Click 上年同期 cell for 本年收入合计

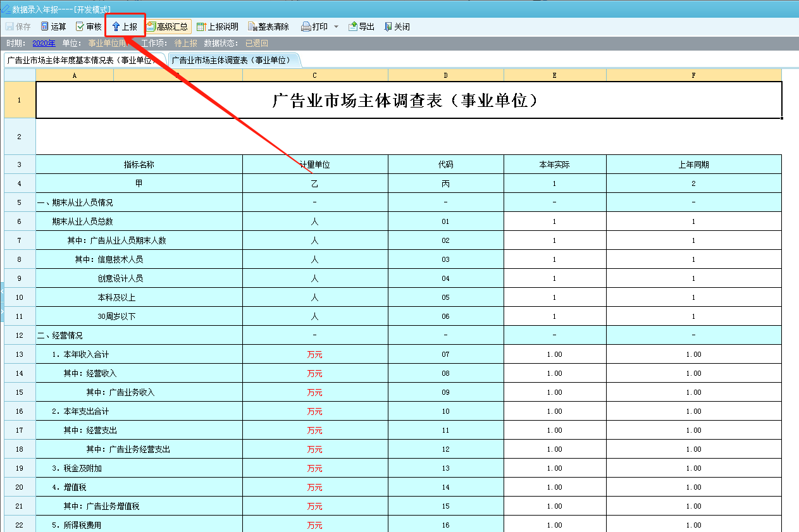pyautogui.click(x=693, y=354)
